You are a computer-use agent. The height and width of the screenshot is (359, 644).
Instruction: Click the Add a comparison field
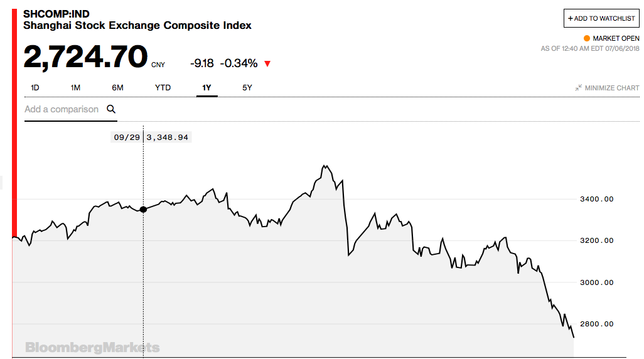(71, 109)
